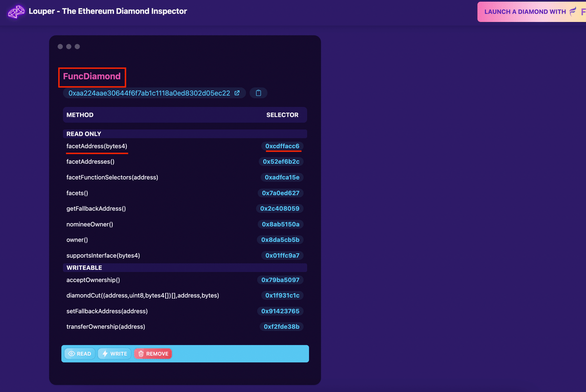This screenshot has height=392, width=586.
Task: Select the getFallbackAddress() method
Action: point(96,208)
